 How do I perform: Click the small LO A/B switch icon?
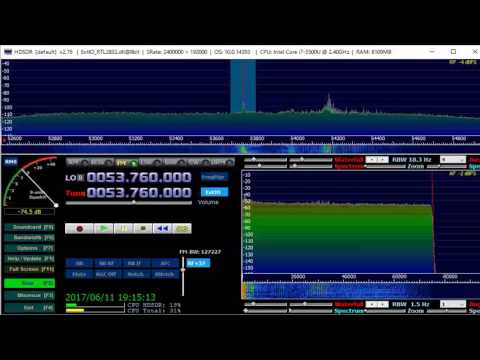click(80, 178)
